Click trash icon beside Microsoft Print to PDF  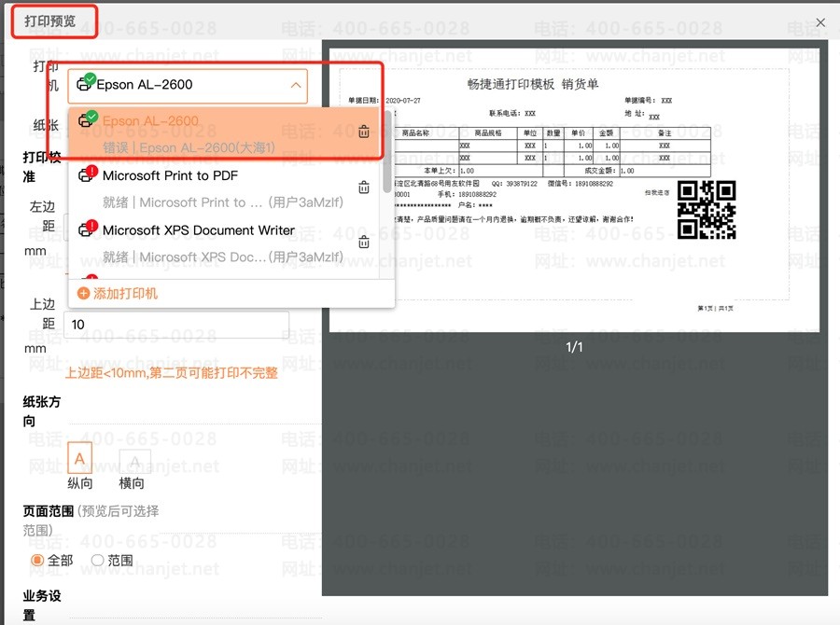pyautogui.click(x=364, y=187)
